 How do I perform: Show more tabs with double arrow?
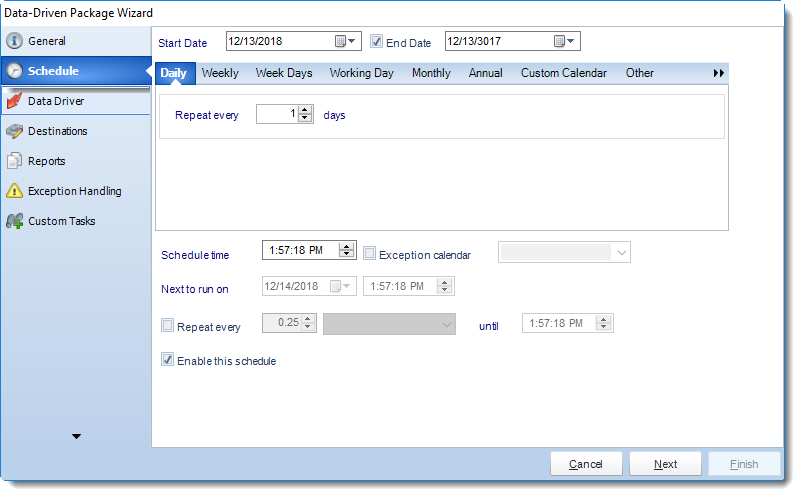(x=718, y=73)
